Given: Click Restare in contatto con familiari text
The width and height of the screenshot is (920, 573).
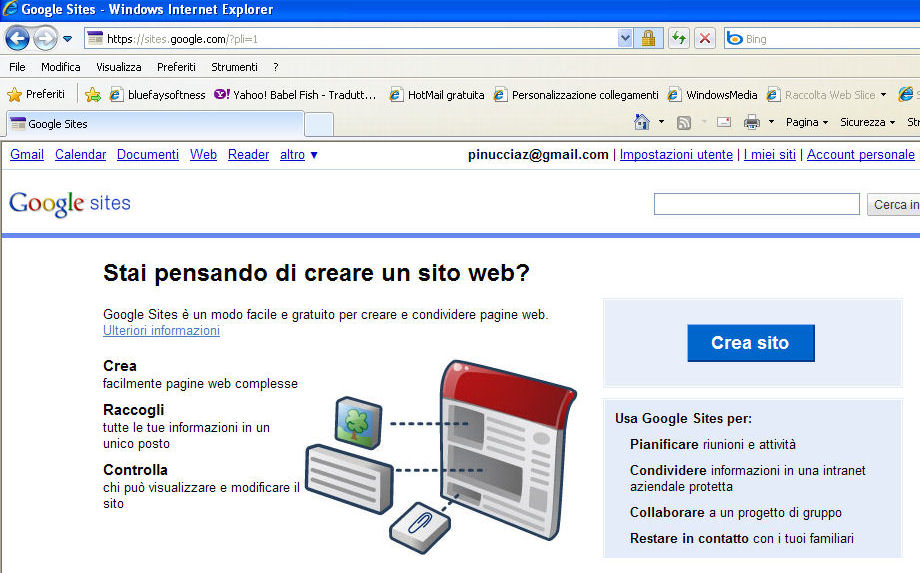Looking at the screenshot, I should click(x=742, y=538).
